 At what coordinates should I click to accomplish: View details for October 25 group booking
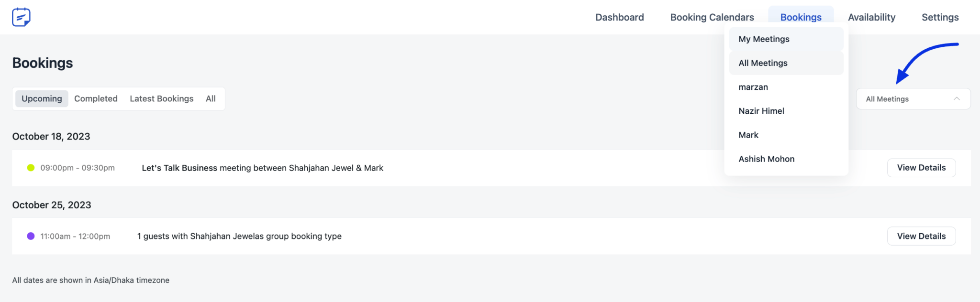pyautogui.click(x=921, y=236)
